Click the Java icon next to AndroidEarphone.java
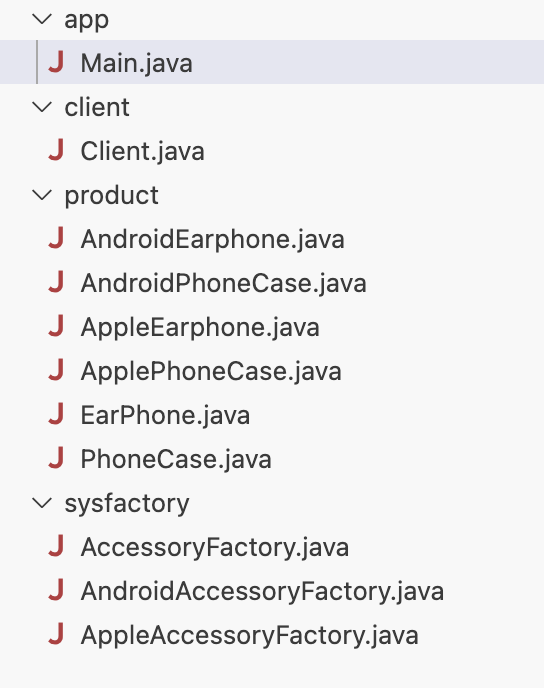The height and width of the screenshot is (688, 544). (57, 238)
